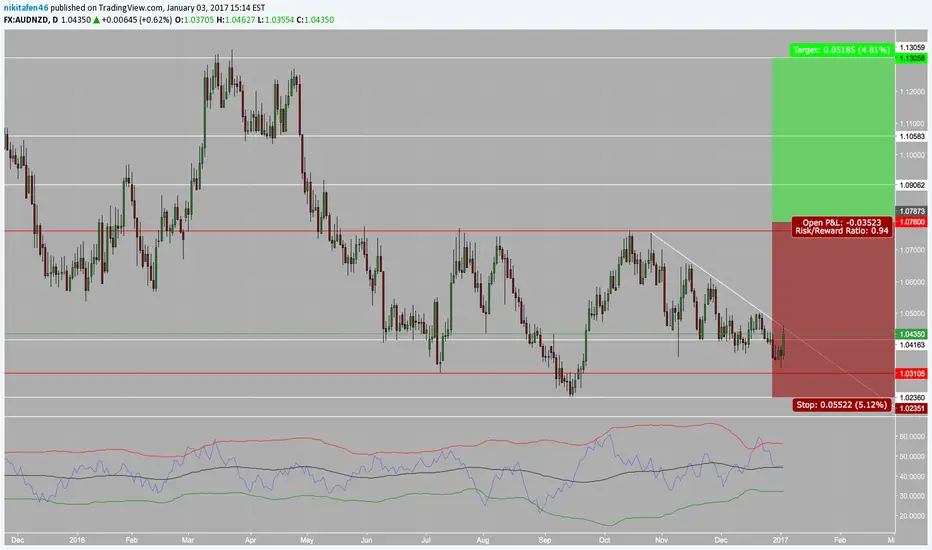Click the Open P&L: -0.03523 text
Viewport: 932px width, 550px height.
[842, 223]
